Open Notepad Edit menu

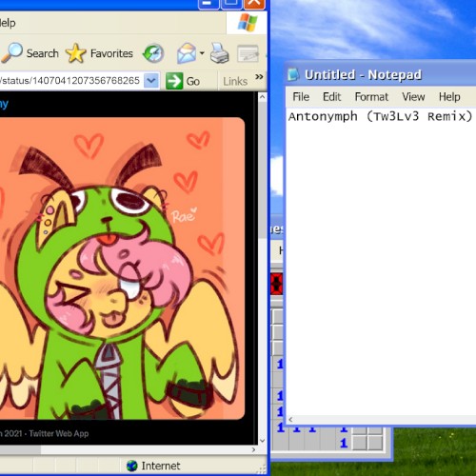[x=331, y=97]
